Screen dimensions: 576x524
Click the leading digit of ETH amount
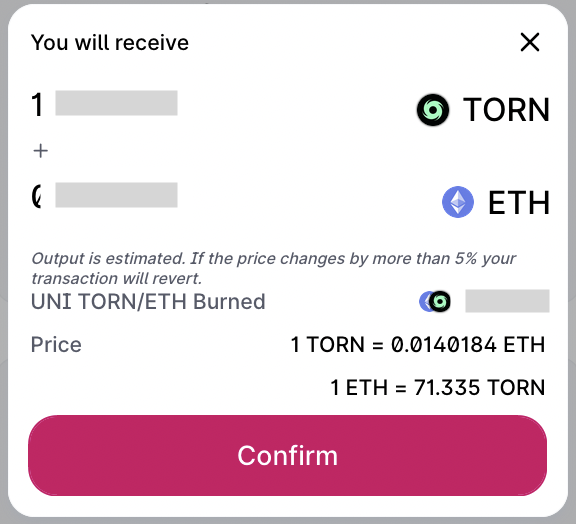tap(36, 196)
